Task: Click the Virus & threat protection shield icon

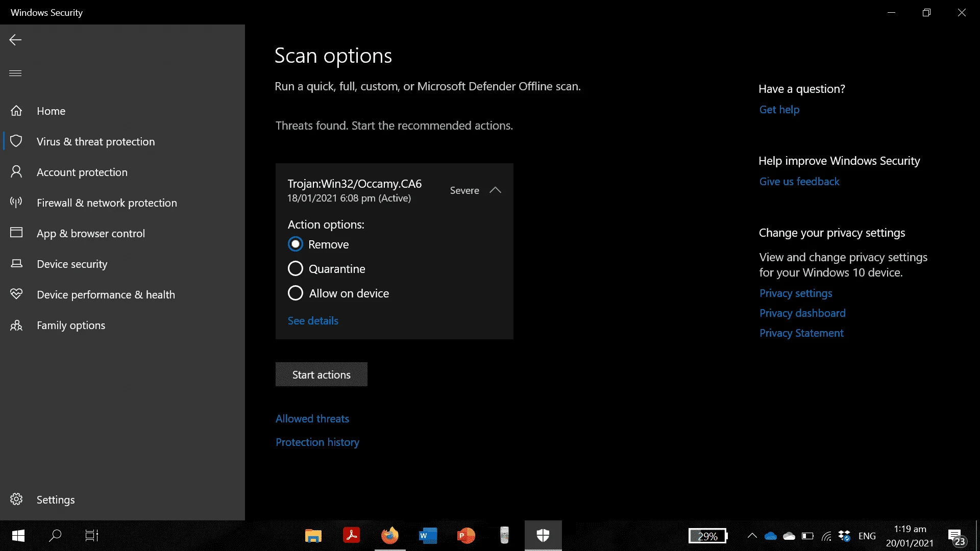Action: [16, 141]
